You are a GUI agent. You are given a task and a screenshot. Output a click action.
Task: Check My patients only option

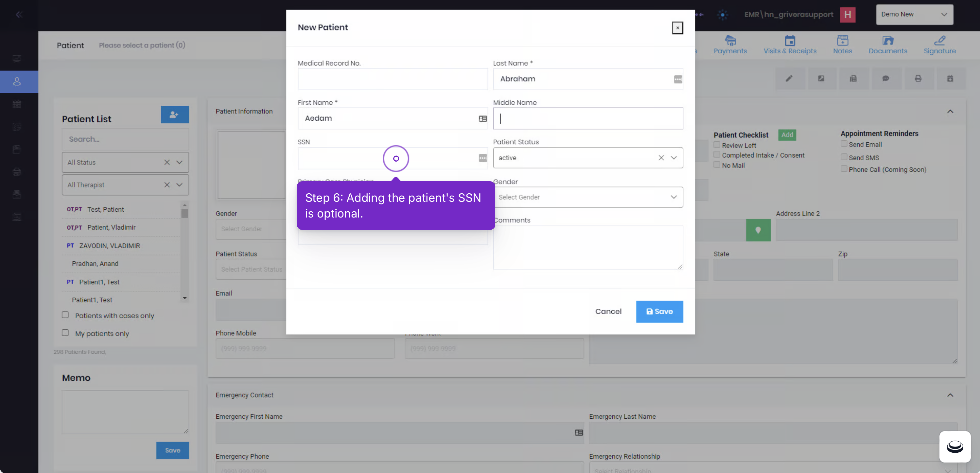tap(65, 333)
